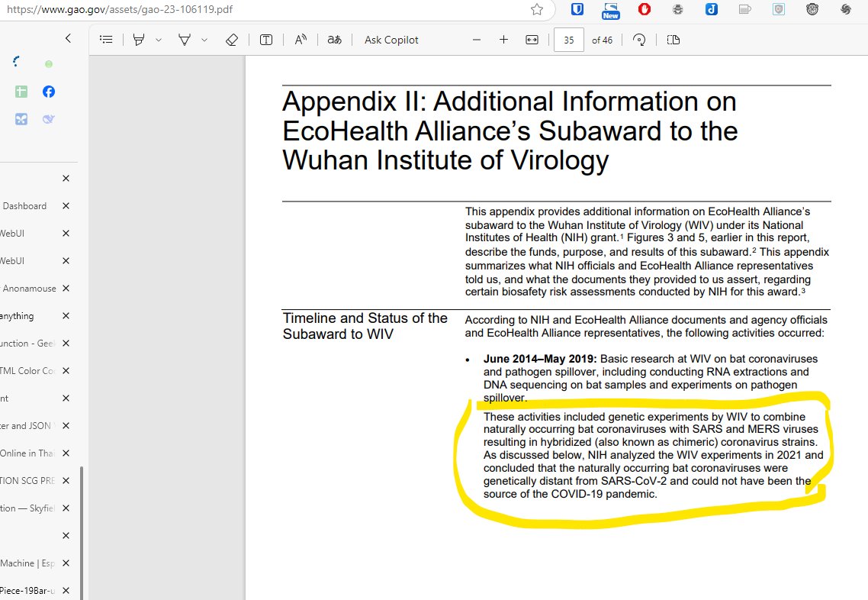Screen dimensions: 868x600
Task: Switch to the pinned green dot tab
Action: (x=49, y=64)
